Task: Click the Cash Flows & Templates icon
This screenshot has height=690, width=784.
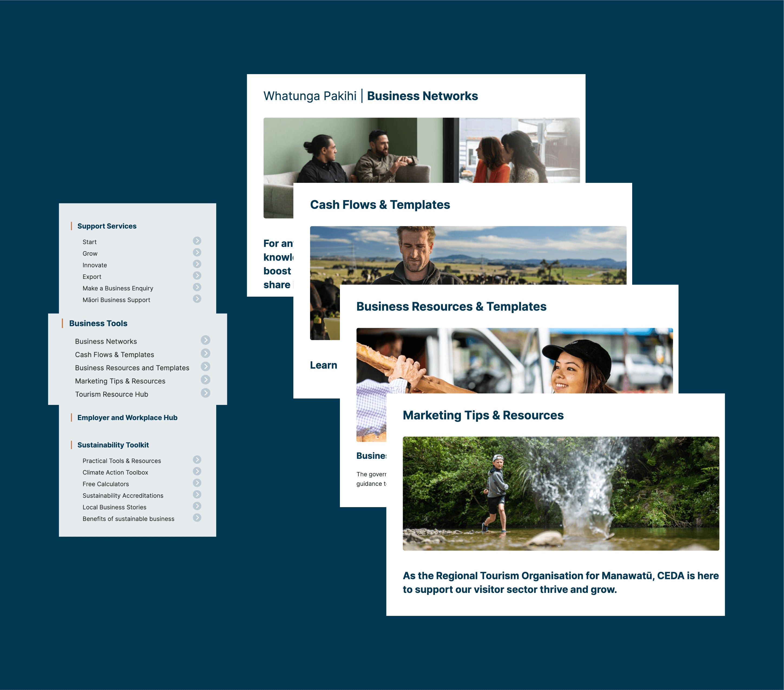Action: click(205, 354)
